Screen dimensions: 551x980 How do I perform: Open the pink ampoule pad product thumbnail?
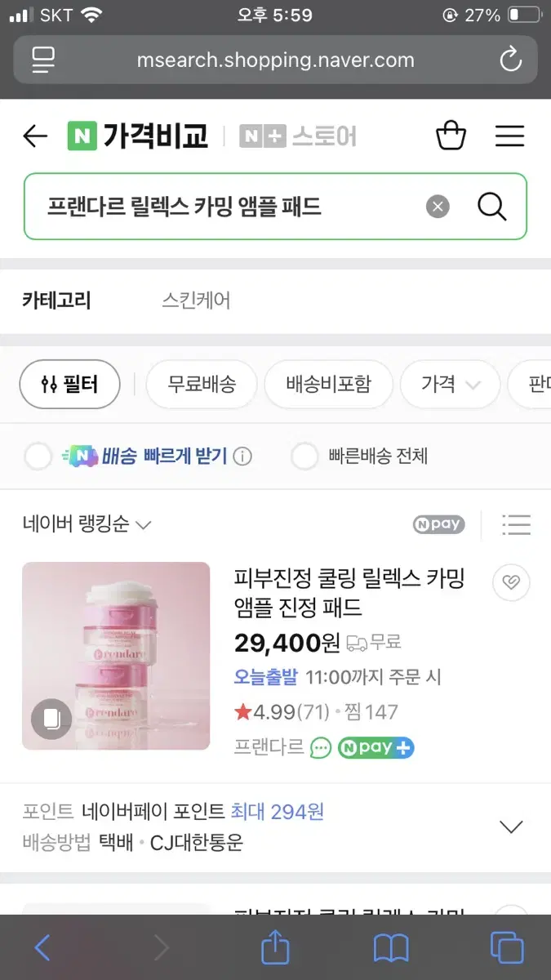[x=116, y=656]
